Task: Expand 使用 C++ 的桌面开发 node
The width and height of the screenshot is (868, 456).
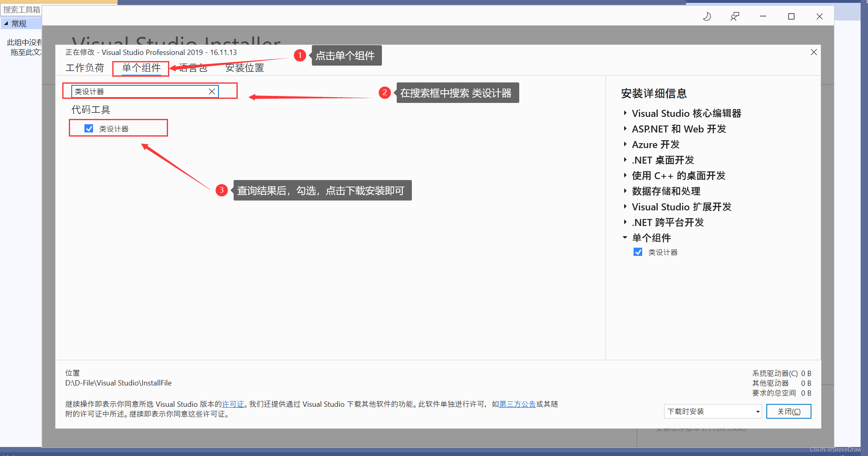Action: click(625, 175)
